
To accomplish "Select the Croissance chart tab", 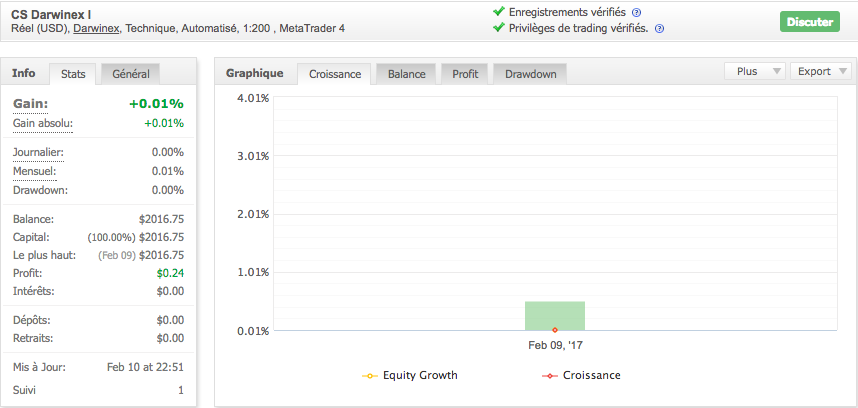I will point(335,74).
